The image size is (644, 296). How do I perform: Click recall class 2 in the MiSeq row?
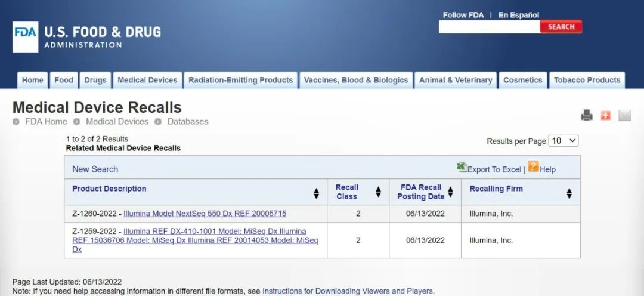click(x=358, y=240)
